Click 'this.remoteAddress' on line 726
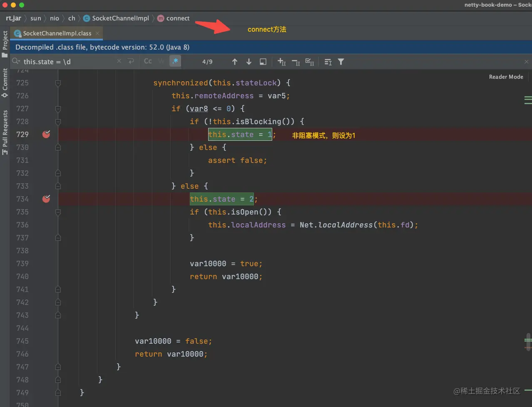Image resolution: width=532 pixels, height=407 pixels. click(212, 96)
